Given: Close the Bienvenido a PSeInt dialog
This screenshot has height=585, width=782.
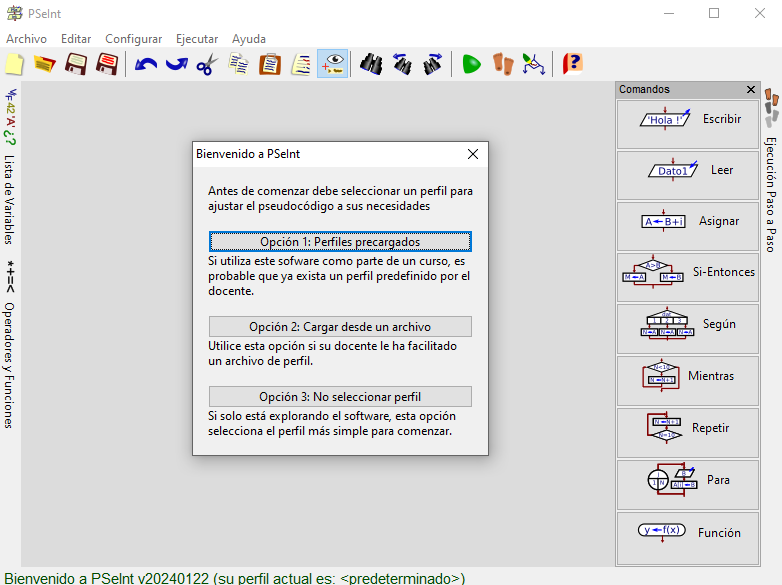Looking at the screenshot, I should pyautogui.click(x=473, y=154).
